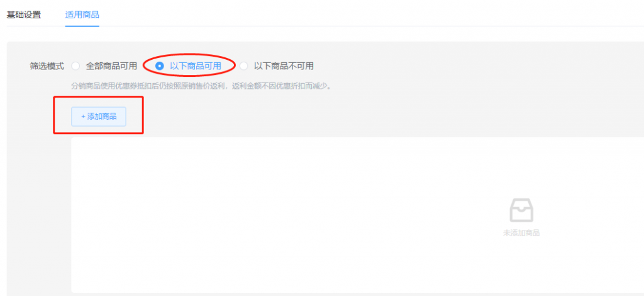Choose the 以下商品可用 radio circle
Screen dimensions: 644x296
coord(160,66)
